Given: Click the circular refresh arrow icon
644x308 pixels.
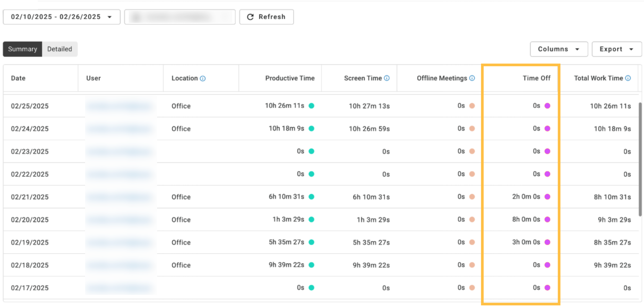Looking at the screenshot, I should point(250,17).
